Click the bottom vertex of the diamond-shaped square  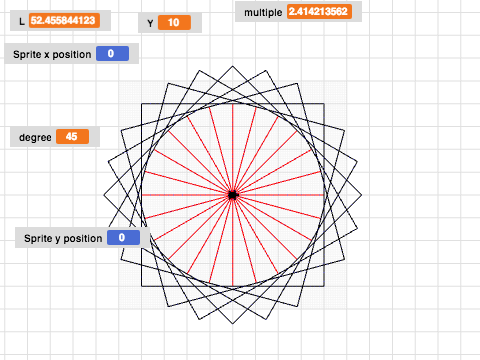(x=233, y=323)
